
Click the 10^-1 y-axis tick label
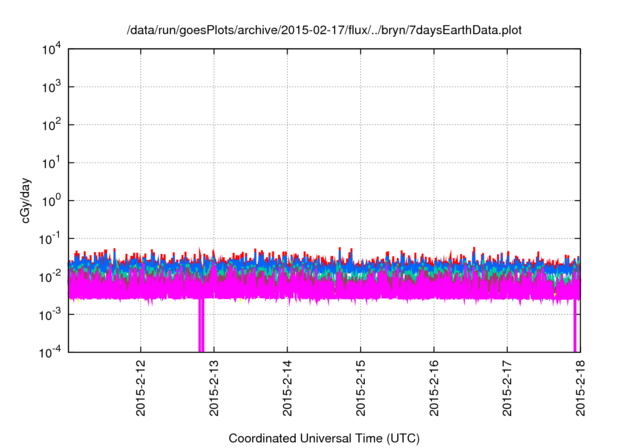point(50,238)
